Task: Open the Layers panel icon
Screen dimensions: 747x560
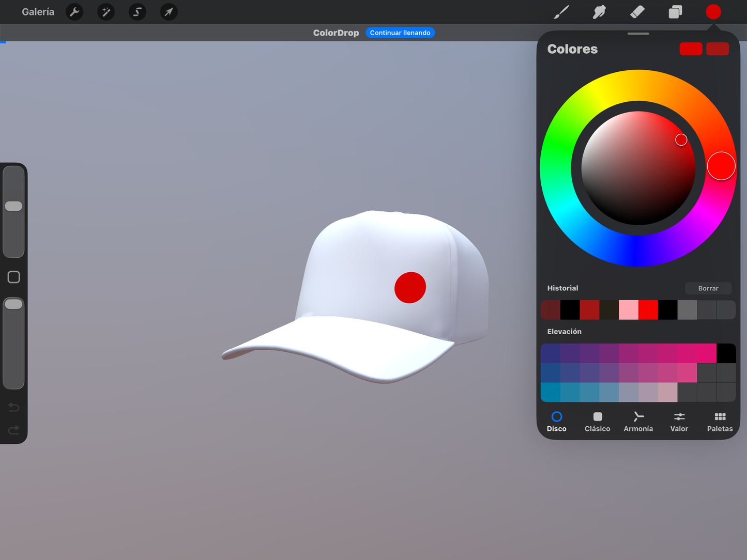Action: (x=675, y=12)
